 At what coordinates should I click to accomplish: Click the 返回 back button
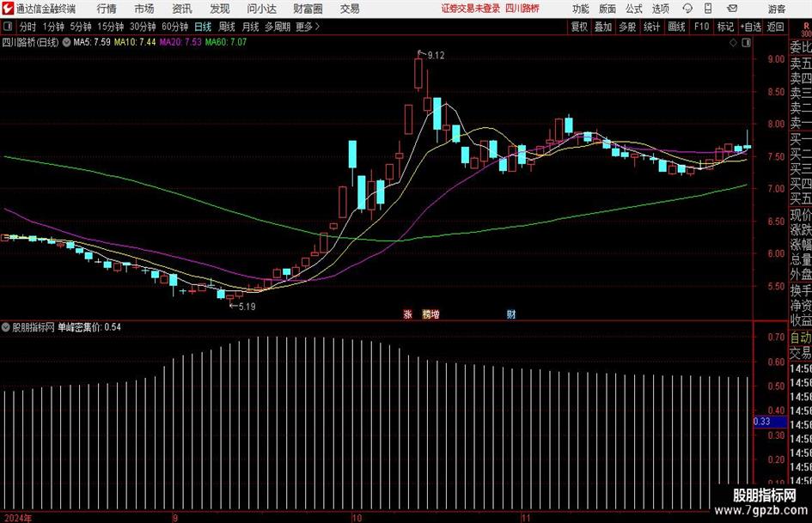775,27
